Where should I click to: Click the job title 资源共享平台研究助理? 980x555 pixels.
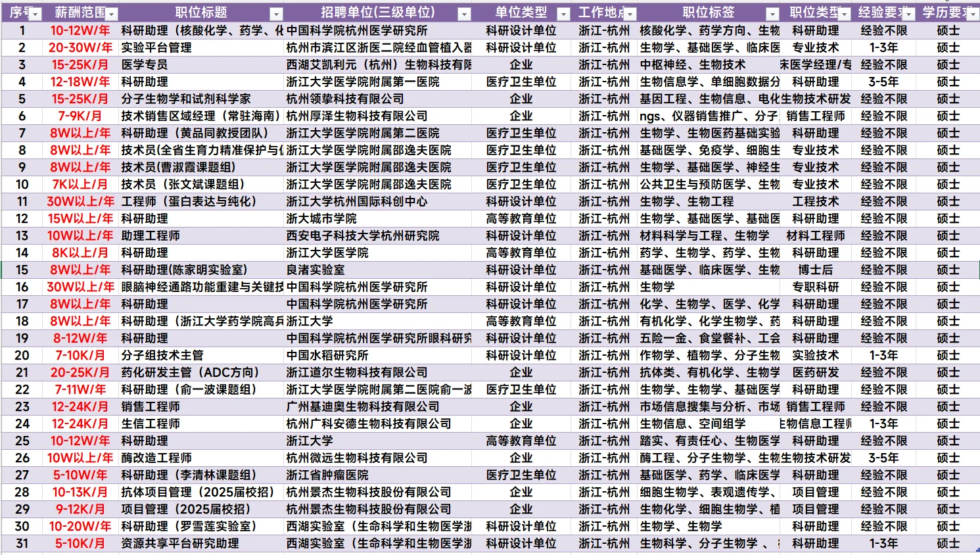(x=180, y=543)
